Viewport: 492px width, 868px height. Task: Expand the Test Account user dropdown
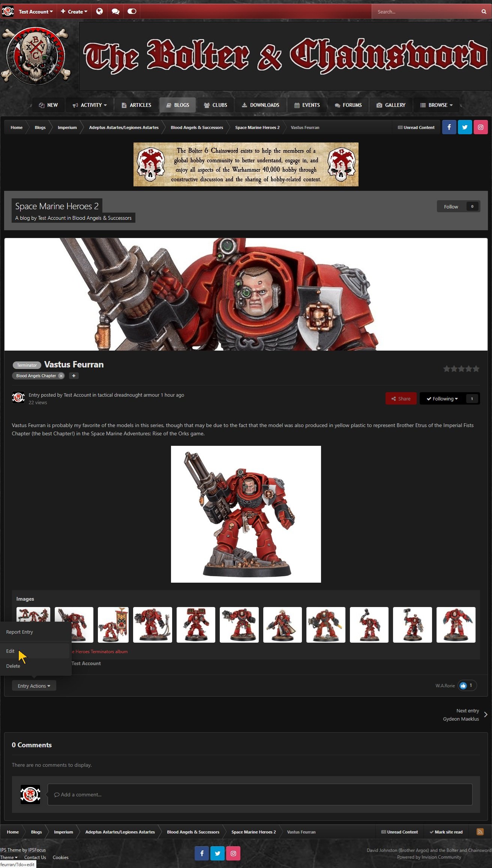click(x=36, y=12)
